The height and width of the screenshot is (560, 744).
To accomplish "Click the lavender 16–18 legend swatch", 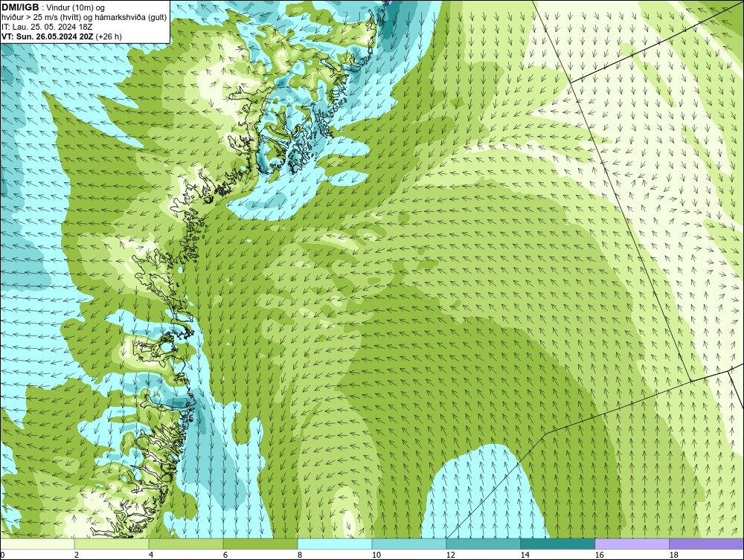I will coord(632,544).
